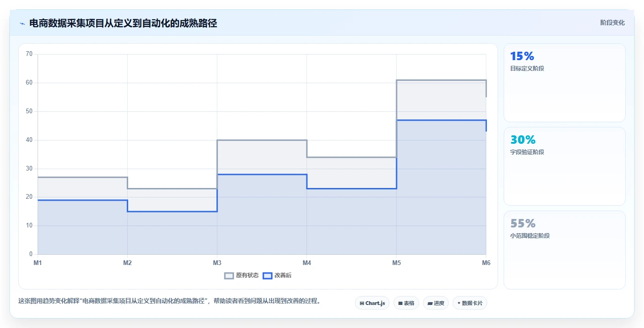Click the 40 y-axis tick label
The width and height of the screenshot is (644, 328).
click(x=29, y=140)
